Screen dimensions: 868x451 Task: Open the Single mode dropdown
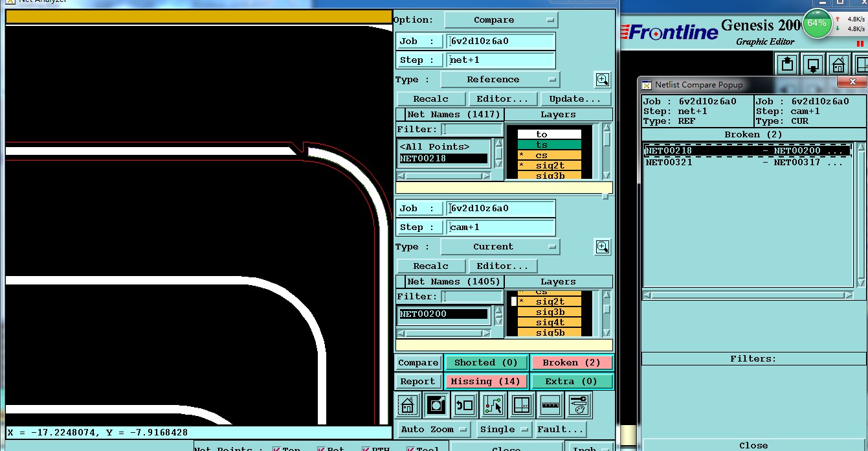pos(505,429)
